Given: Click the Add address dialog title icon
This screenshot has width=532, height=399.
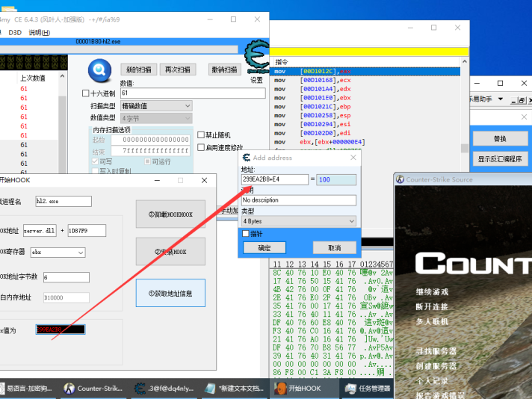Looking at the screenshot, I should pyautogui.click(x=247, y=158).
